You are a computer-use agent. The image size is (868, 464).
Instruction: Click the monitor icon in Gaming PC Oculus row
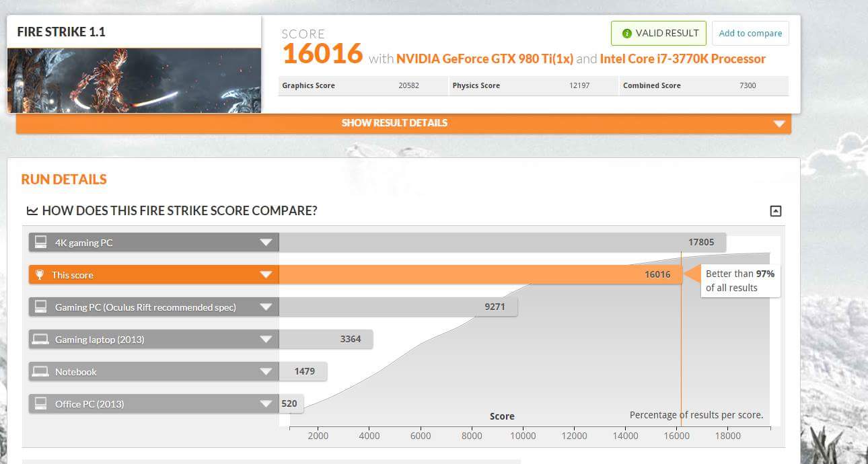[x=40, y=307]
